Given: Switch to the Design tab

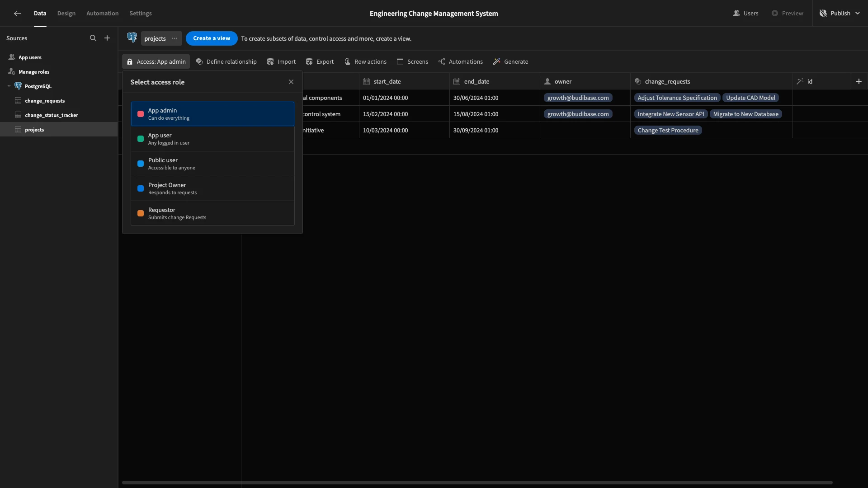Looking at the screenshot, I should (66, 14).
